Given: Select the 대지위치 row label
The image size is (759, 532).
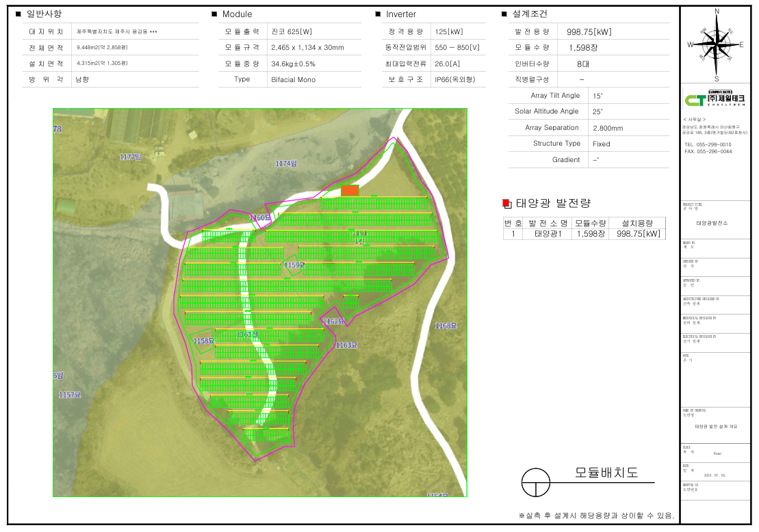Looking at the screenshot, I should click(46, 31).
